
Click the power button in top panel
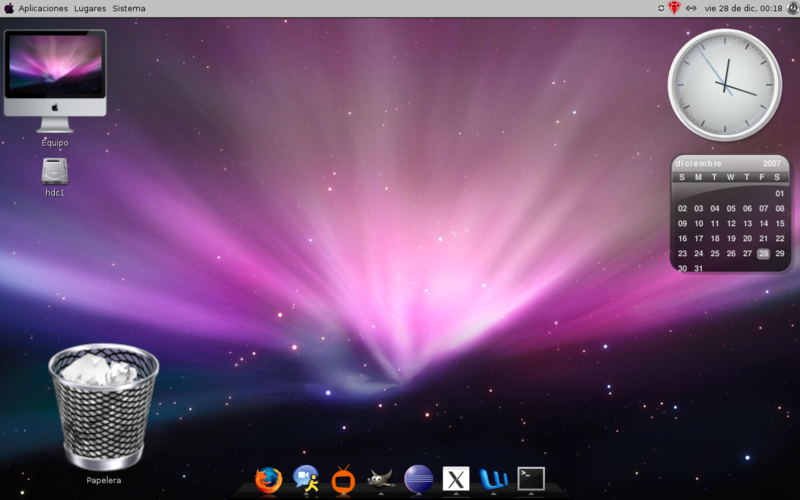coord(792,8)
